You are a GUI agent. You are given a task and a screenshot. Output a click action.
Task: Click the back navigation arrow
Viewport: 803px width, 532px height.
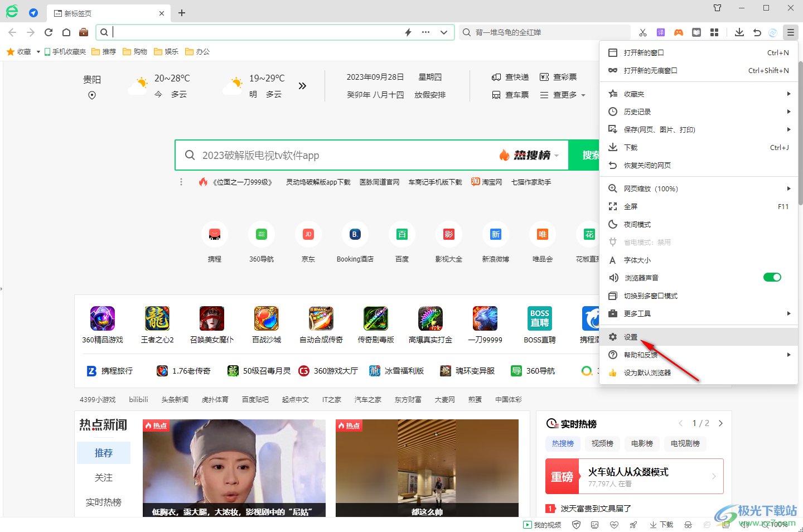[x=12, y=32]
